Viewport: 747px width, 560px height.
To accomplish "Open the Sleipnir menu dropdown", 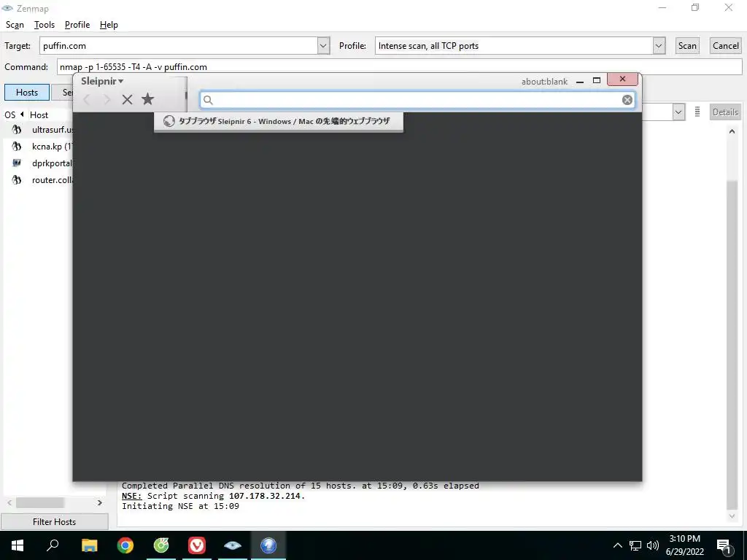I will tap(102, 81).
